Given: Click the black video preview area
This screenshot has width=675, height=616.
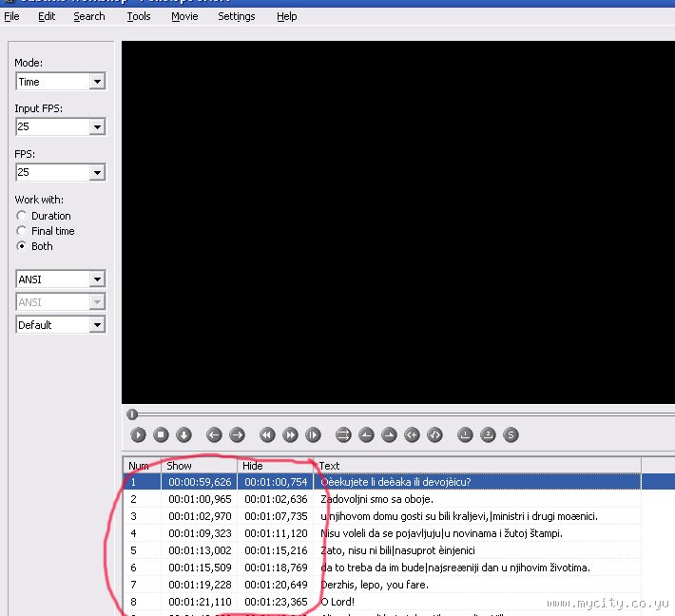Looking at the screenshot, I should tap(398, 222).
